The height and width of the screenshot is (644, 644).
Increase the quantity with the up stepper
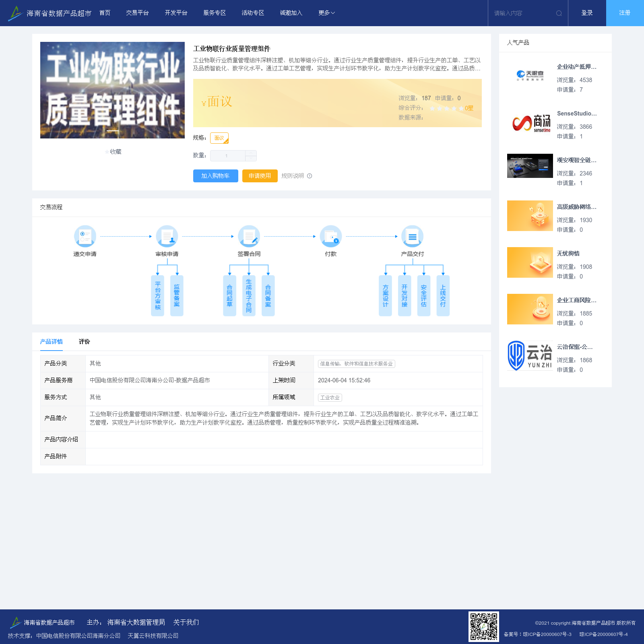251,153
